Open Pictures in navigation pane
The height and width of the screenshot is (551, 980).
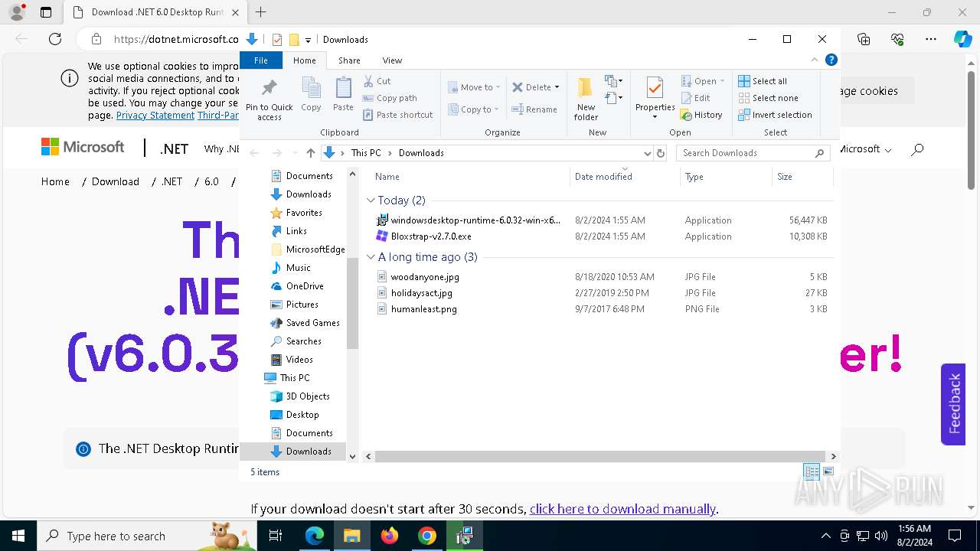(x=302, y=305)
